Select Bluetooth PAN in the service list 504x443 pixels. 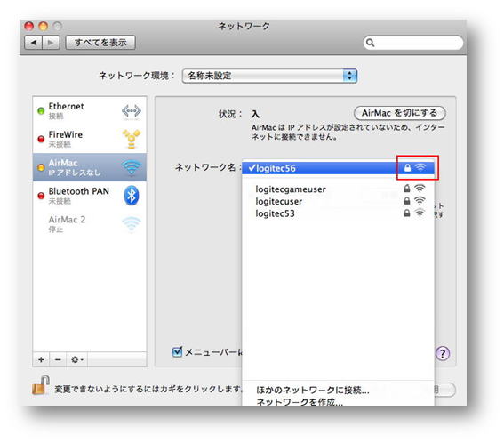[90, 196]
